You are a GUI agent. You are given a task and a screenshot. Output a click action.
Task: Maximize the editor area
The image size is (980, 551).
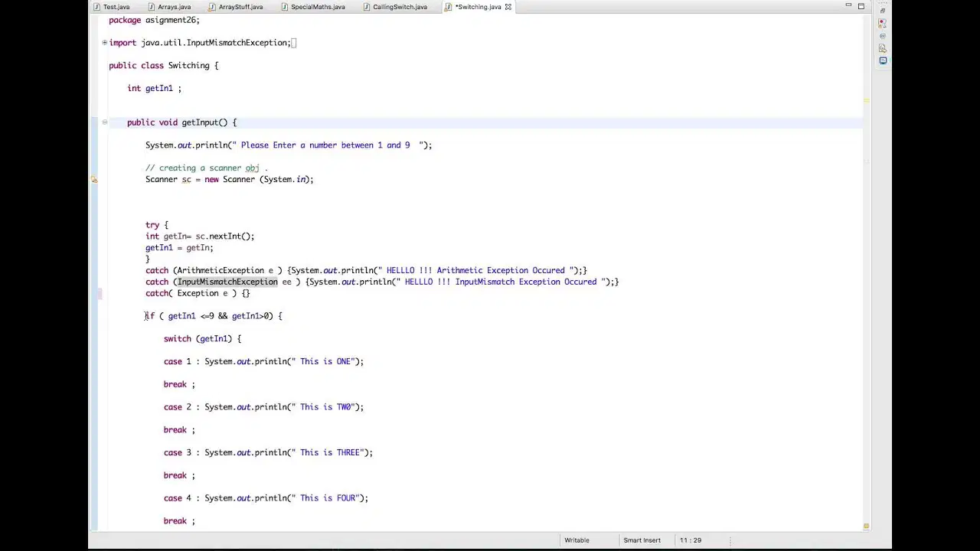coord(861,6)
